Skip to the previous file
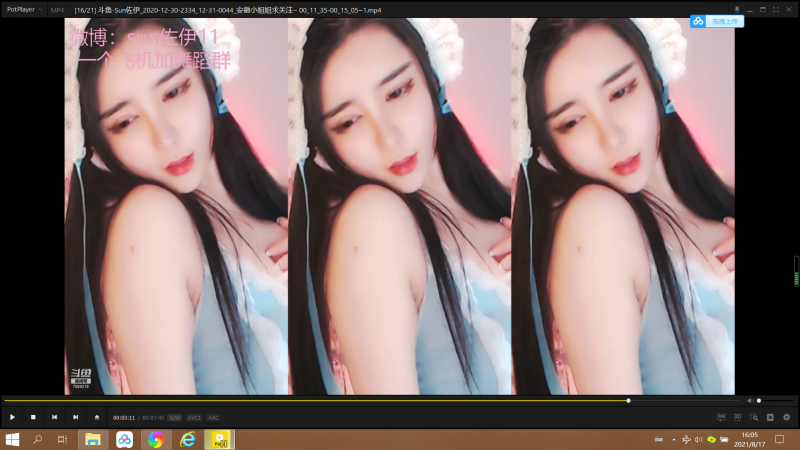The width and height of the screenshot is (800, 450). 54,417
